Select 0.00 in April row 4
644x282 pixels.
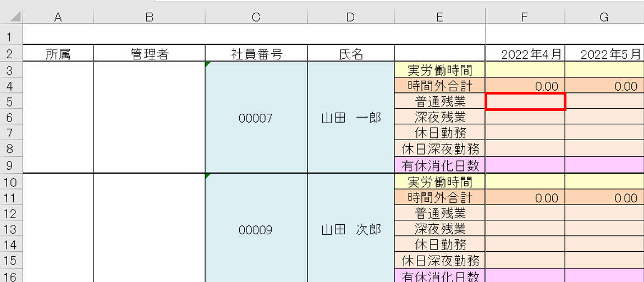(x=525, y=86)
